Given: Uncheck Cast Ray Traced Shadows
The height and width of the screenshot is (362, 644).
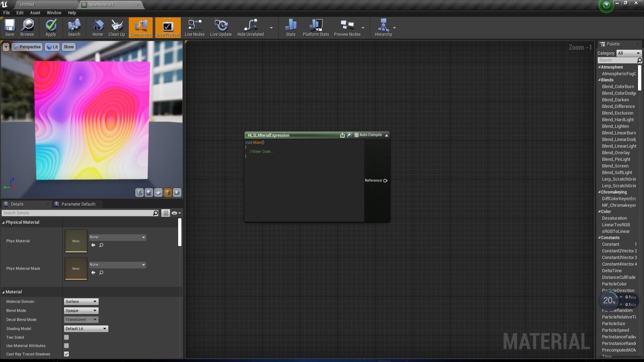Looking at the screenshot, I should (66, 354).
